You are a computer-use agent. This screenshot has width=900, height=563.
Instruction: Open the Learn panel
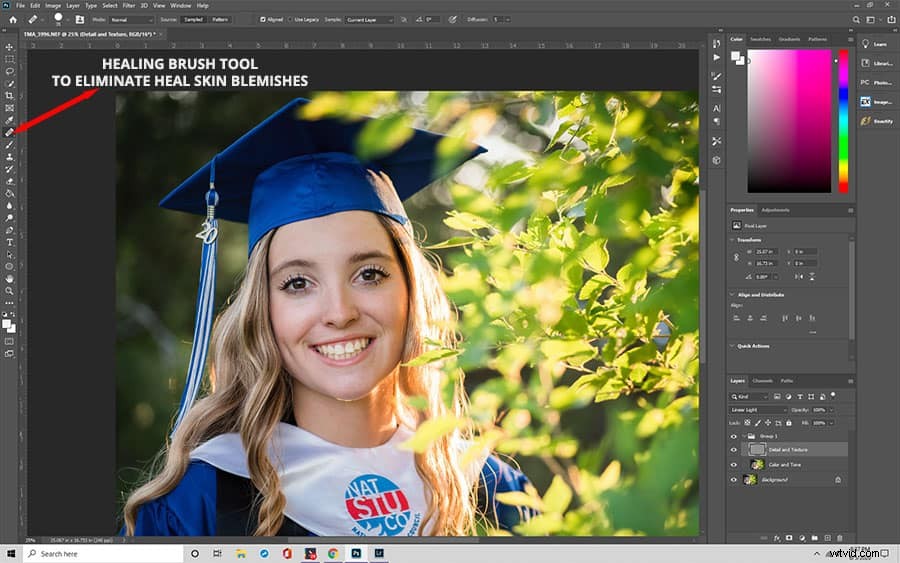pos(876,44)
